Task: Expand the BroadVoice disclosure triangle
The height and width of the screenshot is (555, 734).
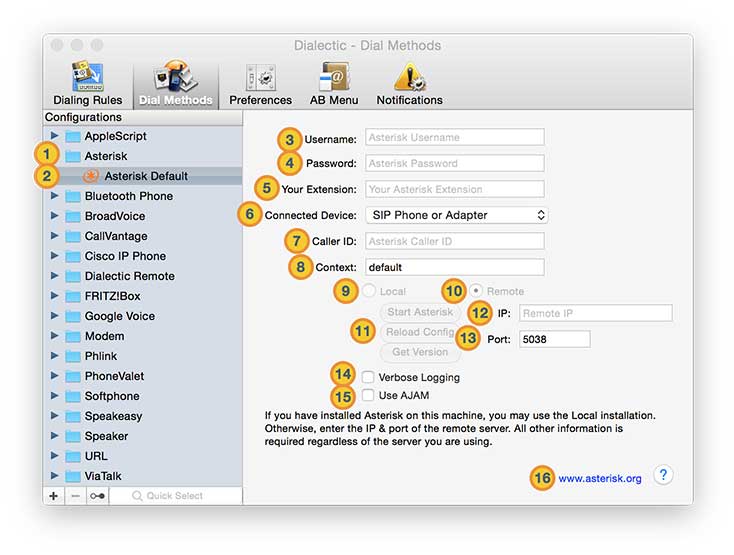Action: (54, 216)
